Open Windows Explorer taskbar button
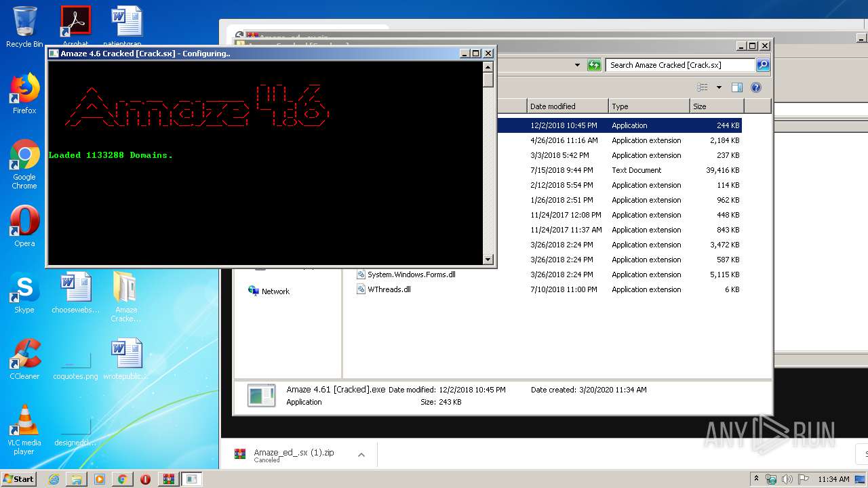868x488 pixels. pyautogui.click(x=77, y=479)
